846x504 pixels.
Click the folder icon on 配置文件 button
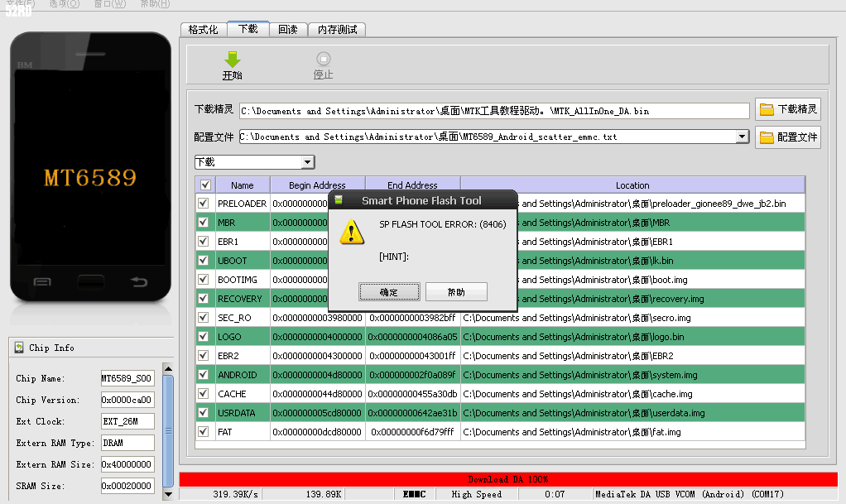point(767,137)
